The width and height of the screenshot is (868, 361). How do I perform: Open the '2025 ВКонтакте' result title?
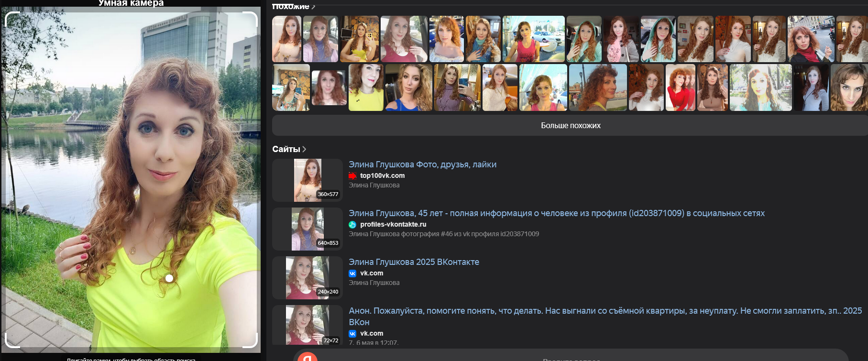pyautogui.click(x=414, y=262)
